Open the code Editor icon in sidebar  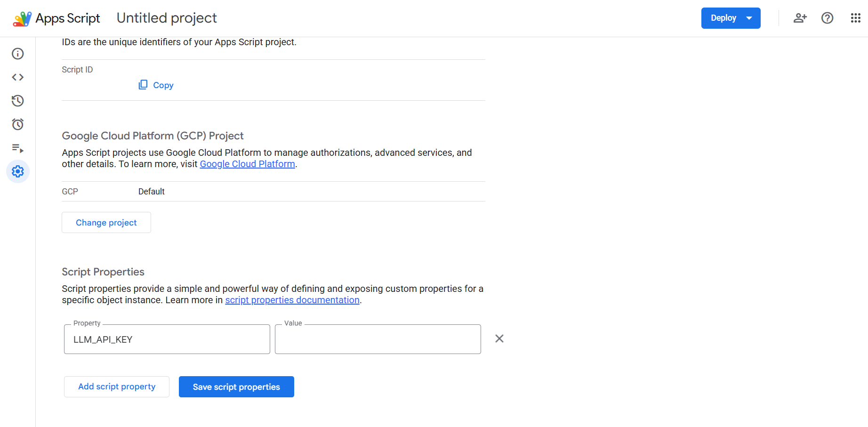(18, 77)
